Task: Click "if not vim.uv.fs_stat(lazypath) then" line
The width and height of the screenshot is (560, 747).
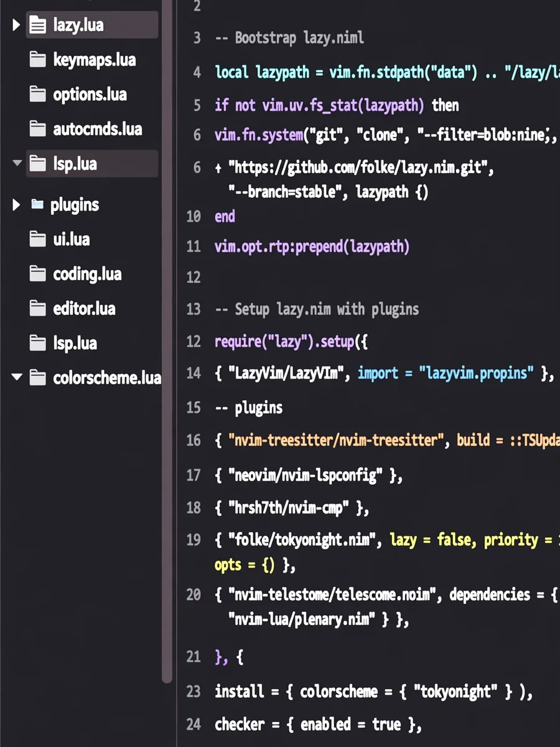Action: pos(337,105)
